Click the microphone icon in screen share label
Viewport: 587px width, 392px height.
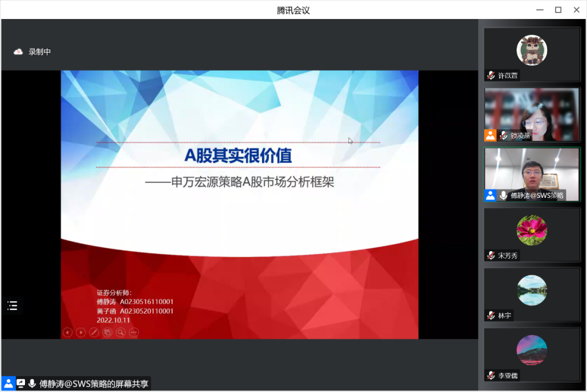point(32,383)
